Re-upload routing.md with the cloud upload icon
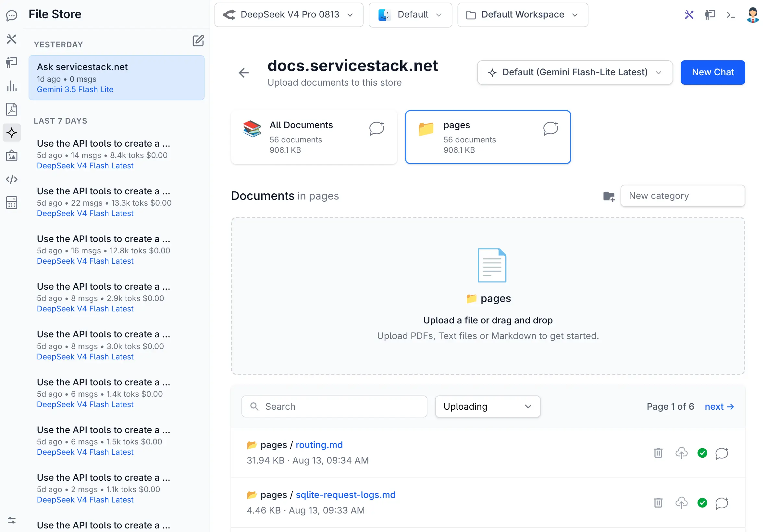Viewport: 766px width, 532px height. pos(681,453)
